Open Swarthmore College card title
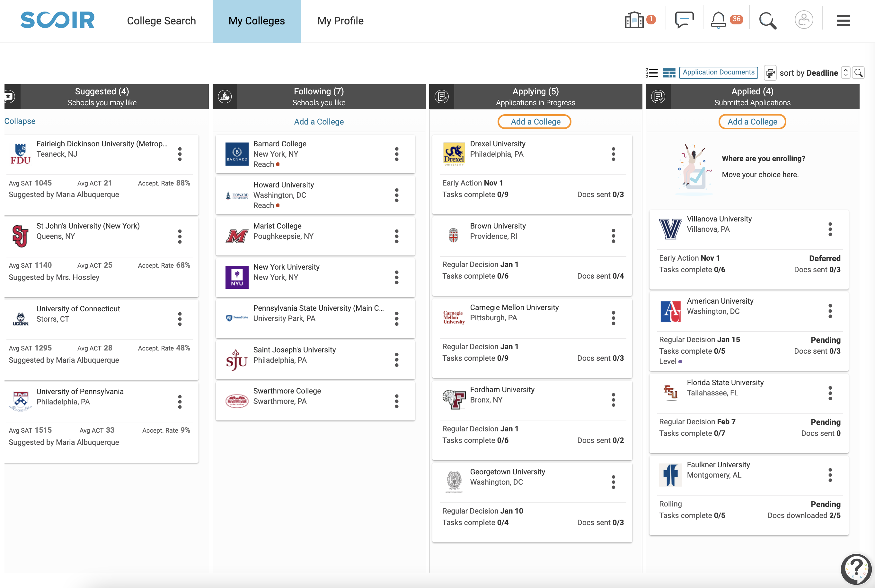875x588 pixels. pyautogui.click(x=287, y=391)
